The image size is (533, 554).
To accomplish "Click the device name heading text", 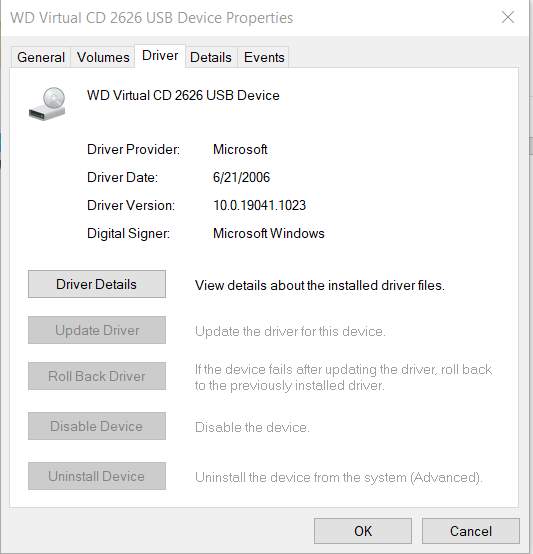I will (x=183, y=95).
